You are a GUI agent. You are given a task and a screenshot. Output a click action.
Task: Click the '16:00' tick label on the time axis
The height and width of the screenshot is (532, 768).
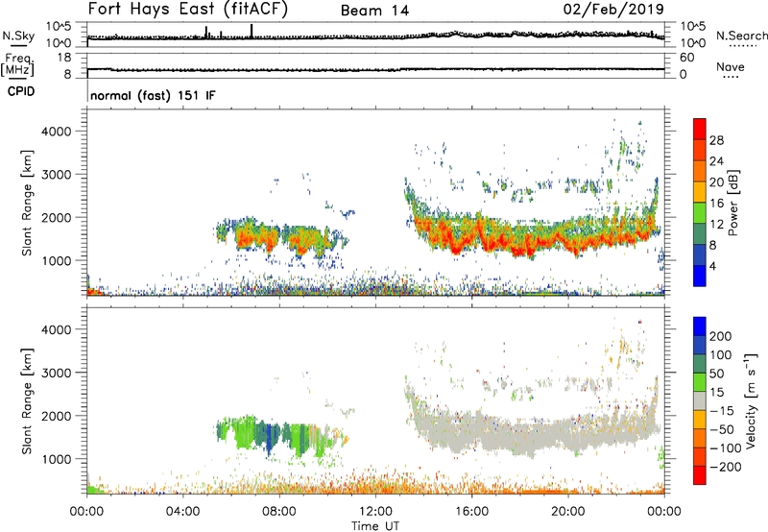point(471,512)
